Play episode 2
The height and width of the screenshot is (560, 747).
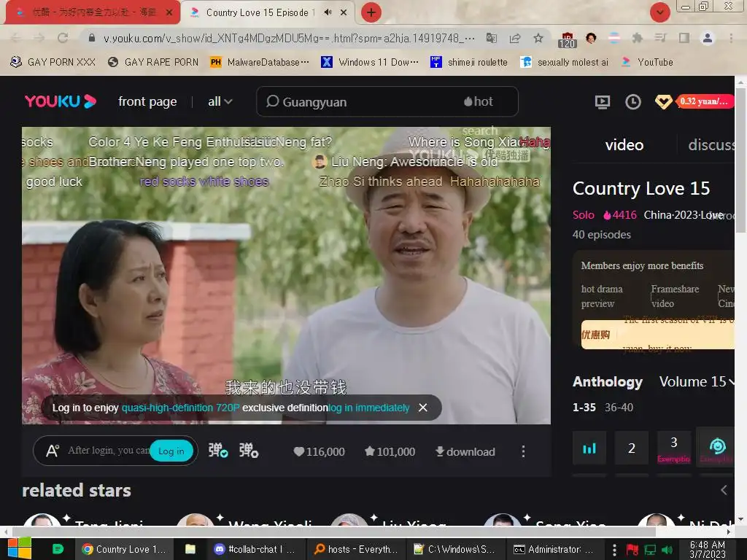coord(631,448)
